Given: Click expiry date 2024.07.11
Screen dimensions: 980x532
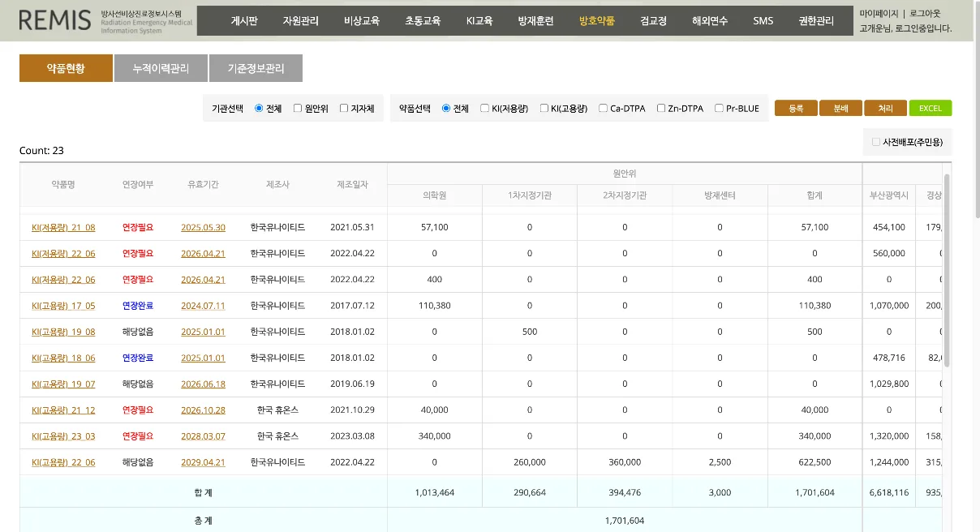Looking at the screenshot, I should click(203, 306).
